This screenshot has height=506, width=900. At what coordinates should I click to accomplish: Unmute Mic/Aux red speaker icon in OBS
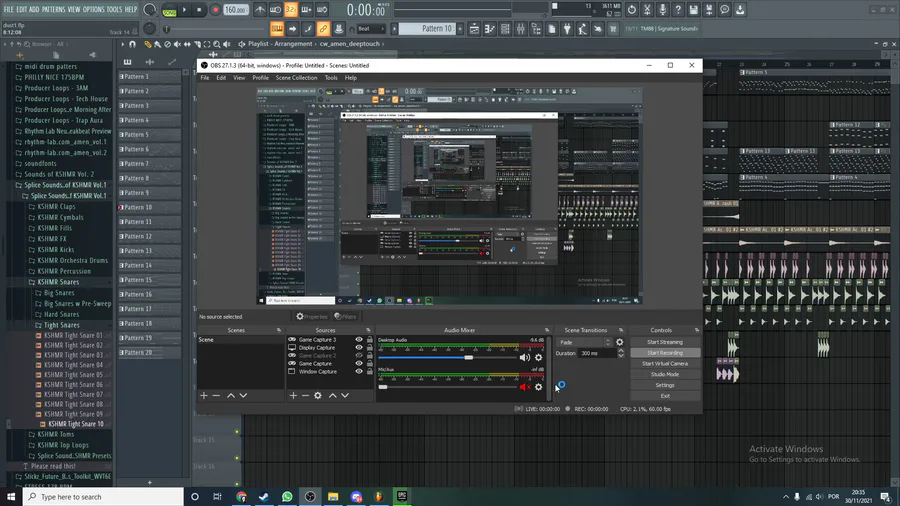(x=525, y=387)
